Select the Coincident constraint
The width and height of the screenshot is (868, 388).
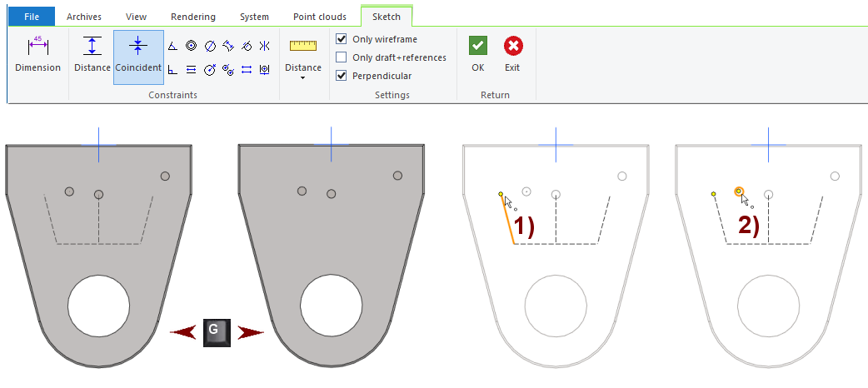[x=138, y=55]
